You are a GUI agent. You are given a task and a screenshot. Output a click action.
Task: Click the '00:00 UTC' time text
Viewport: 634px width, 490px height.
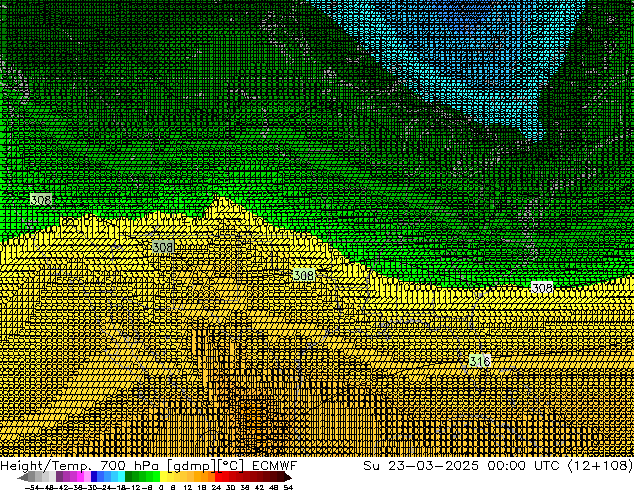[524, 466]
